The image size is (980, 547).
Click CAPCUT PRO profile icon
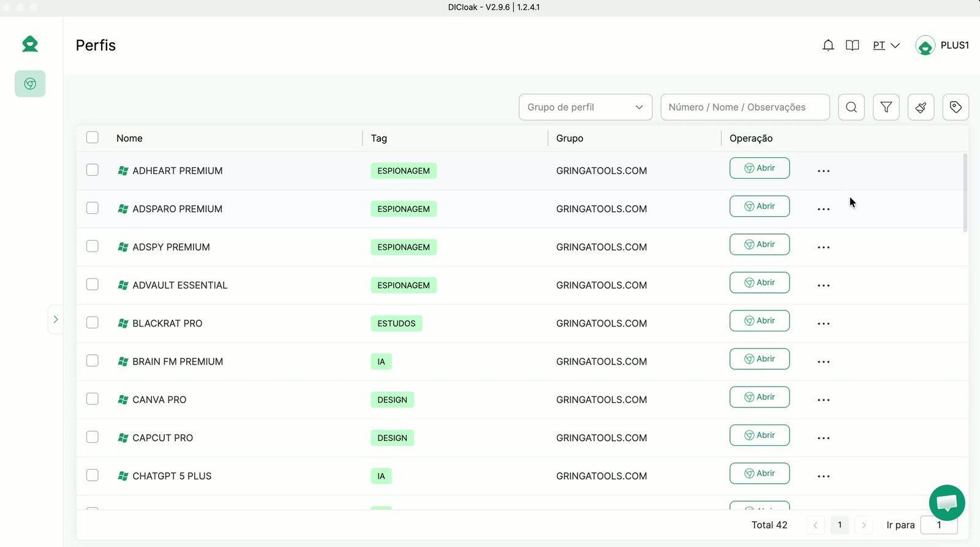point(123,438)
